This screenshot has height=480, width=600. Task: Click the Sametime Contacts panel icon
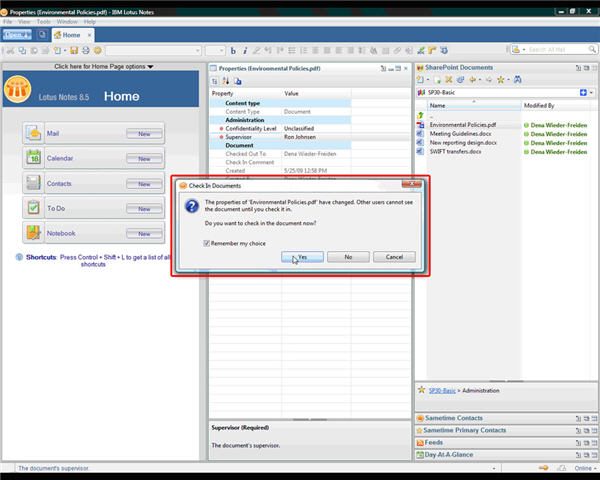pos(420,418)
